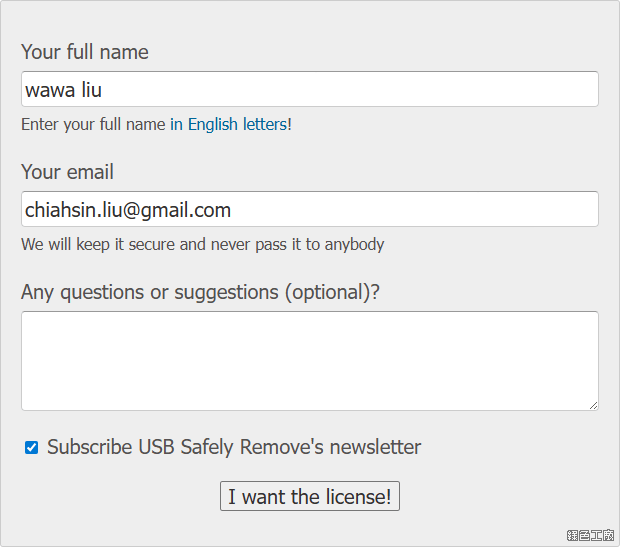Click the Your full name input field

point(310,89)
